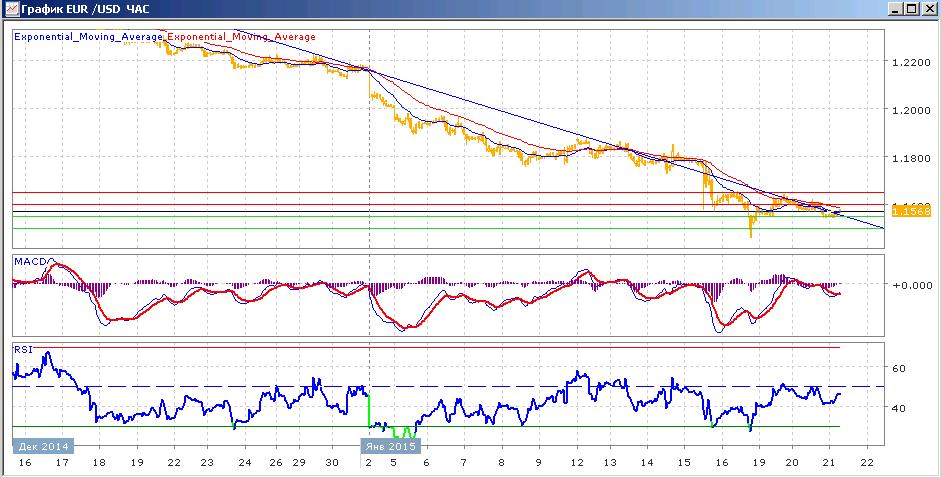Click the RSI 60 level label
This screenshot has height=478, width=942.
tap(901, 368)
